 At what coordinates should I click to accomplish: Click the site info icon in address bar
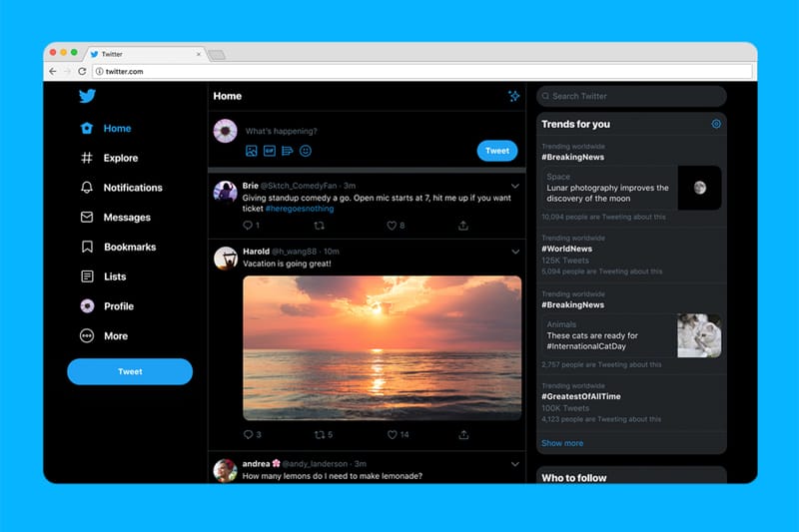[x=99, y=71]
